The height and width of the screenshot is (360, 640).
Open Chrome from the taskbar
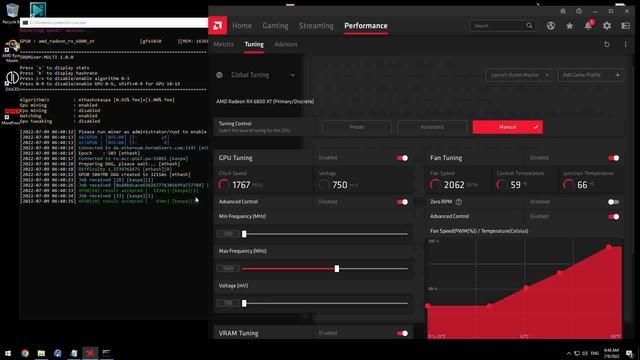[25, 353]
